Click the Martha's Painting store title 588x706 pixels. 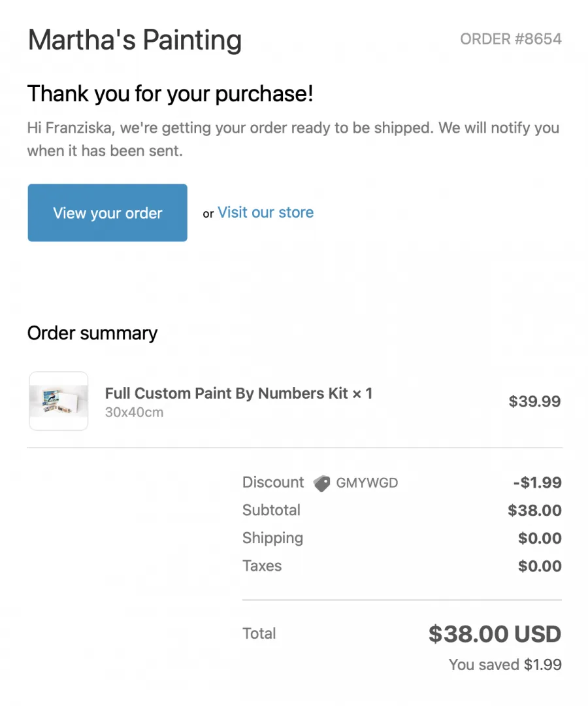coord(135,40)
